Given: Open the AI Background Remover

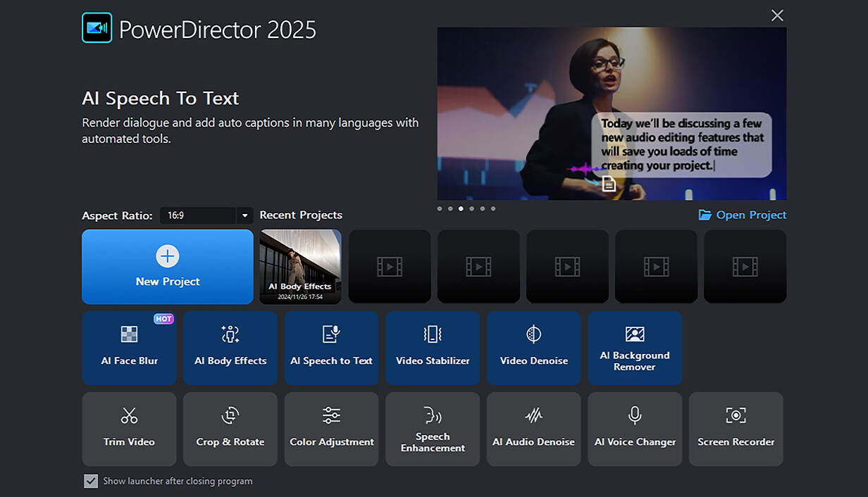Looking at the screenshot, I should pos(635,348).
